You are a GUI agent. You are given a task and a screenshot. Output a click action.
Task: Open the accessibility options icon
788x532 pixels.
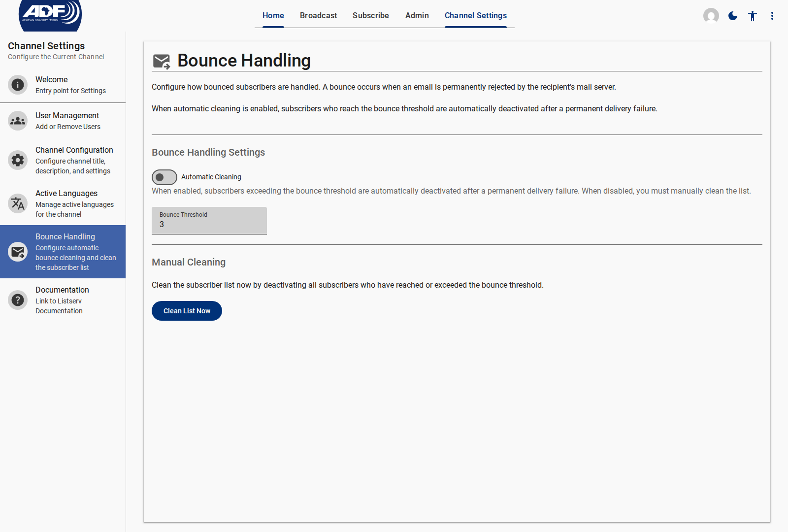click(x=753, y=16)
